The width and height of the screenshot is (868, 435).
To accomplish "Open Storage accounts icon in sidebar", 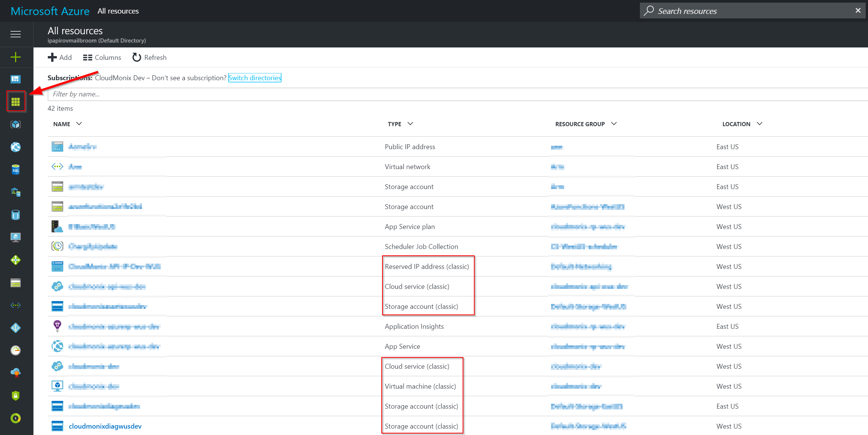I will (15, 283).
